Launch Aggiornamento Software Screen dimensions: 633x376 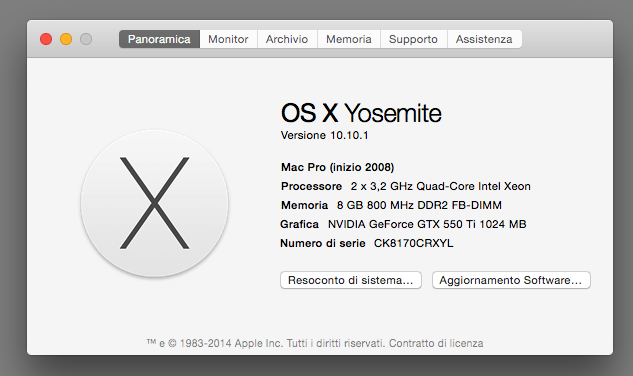tap(511, 280)
